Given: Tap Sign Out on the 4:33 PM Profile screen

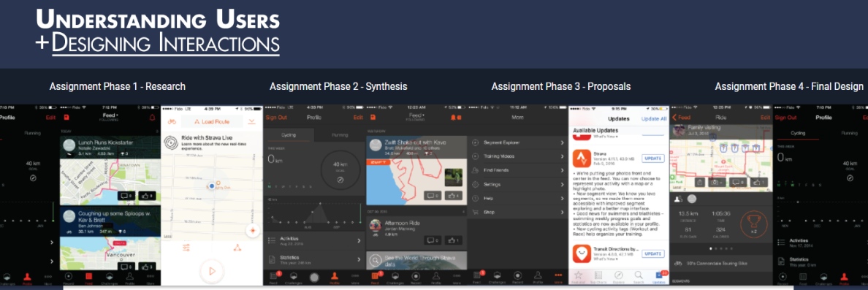Looking at the screenshot, I should [x=276, y=118].
